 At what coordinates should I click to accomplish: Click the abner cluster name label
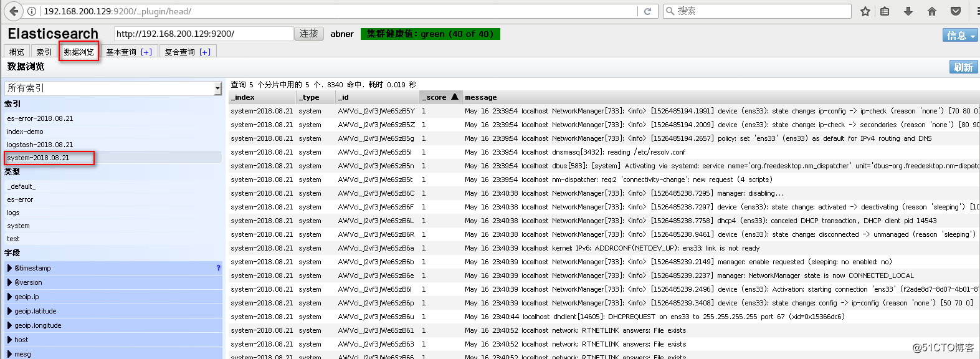pos(342,34)
